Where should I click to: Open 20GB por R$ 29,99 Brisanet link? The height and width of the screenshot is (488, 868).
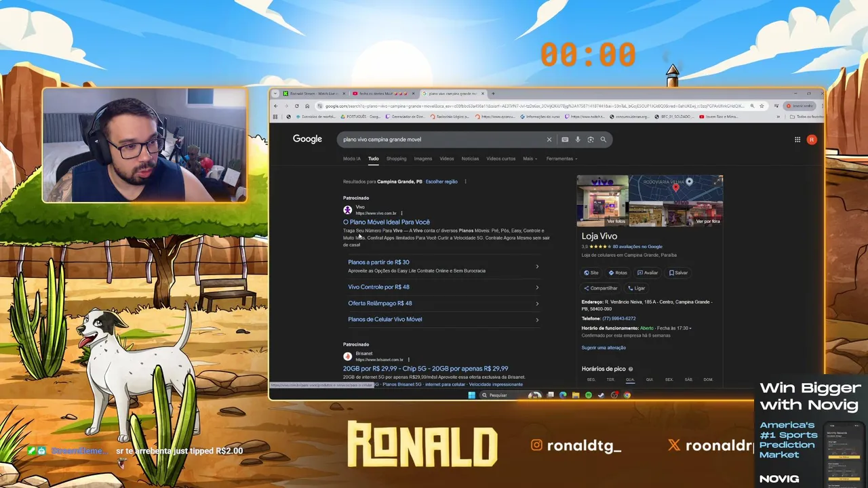tap(425, 369)
